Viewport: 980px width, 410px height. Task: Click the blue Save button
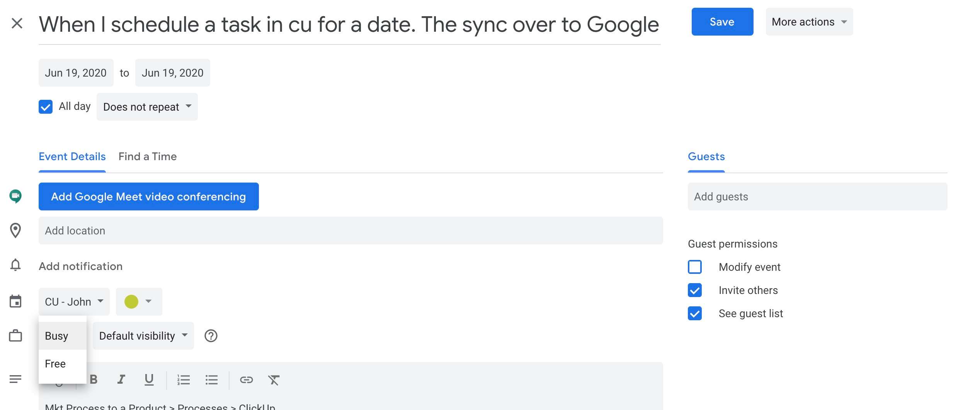click(x=722, y=22)
